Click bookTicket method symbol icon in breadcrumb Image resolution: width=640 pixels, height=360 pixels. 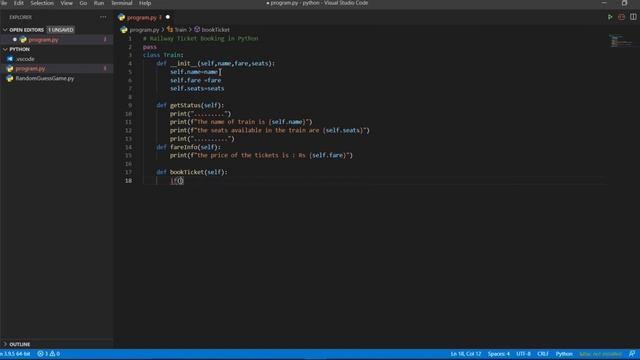(197, 29)
